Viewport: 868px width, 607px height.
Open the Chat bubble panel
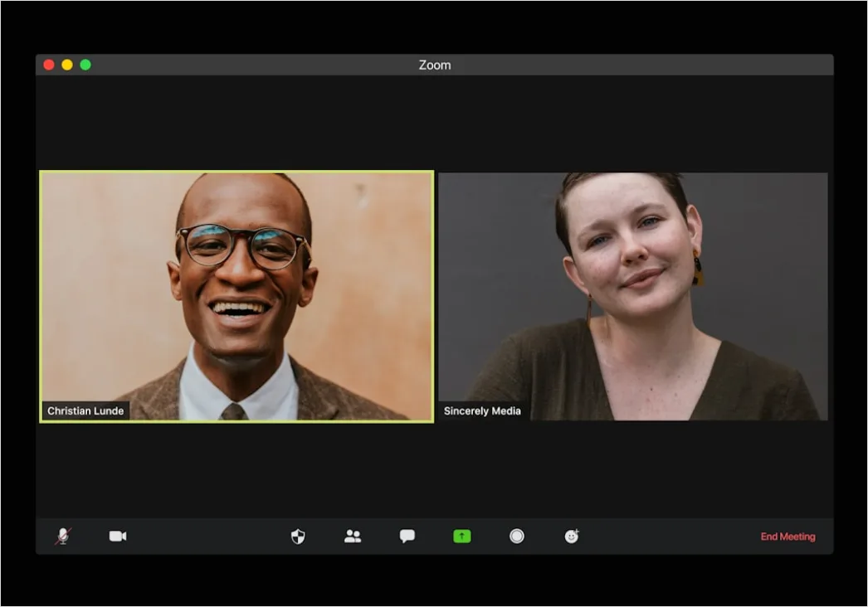tap(407, 537)
